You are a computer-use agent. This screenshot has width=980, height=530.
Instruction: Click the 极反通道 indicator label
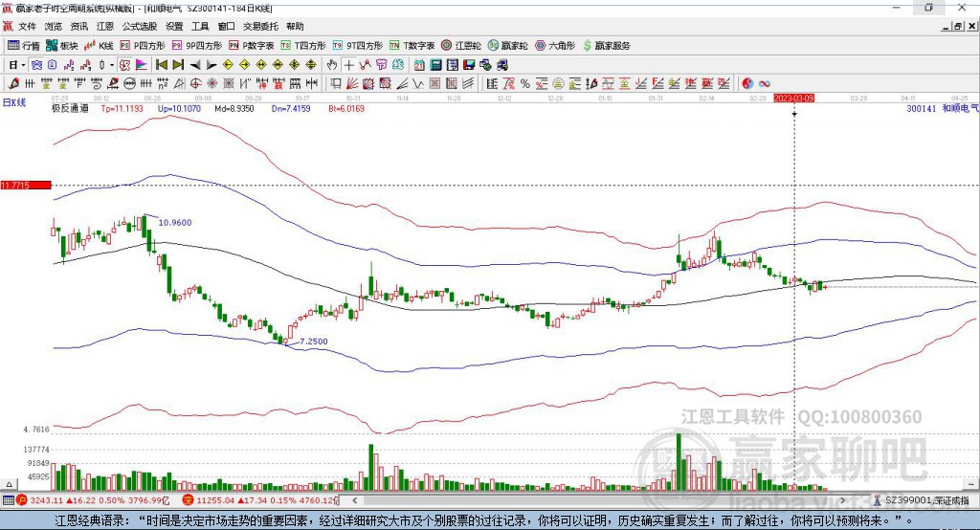pyautogui.click(x=70, y=109)
